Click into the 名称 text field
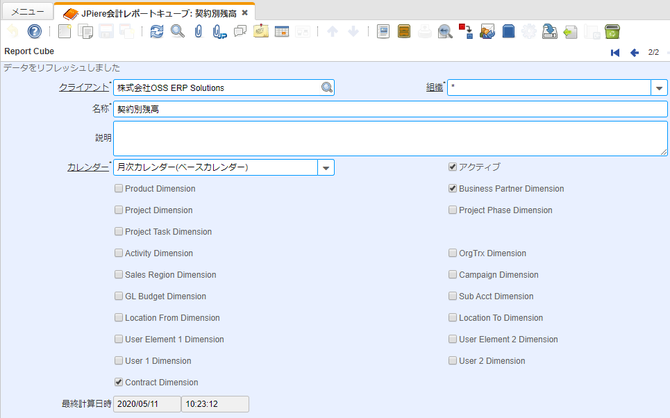 coord(390,109)
